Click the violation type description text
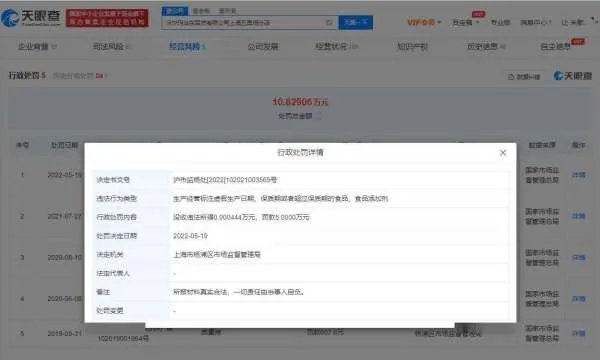This screenshot has height=360, width=600. tap(280, 198)
